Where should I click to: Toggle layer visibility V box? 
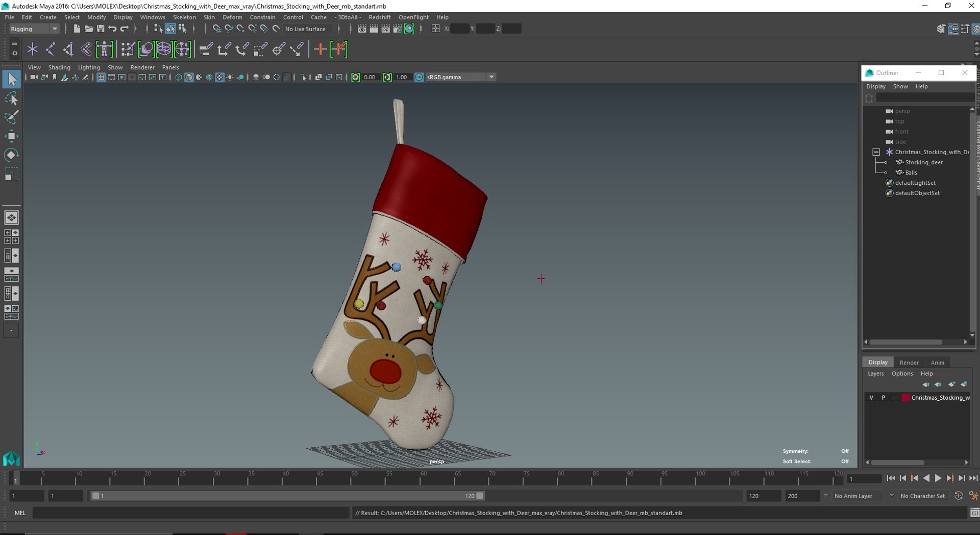point(871,398)
